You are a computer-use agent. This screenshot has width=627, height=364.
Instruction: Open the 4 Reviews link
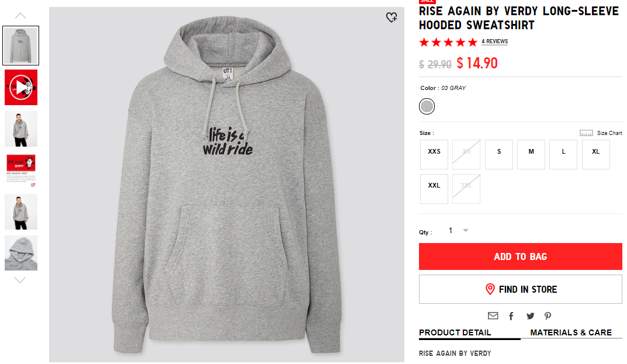[494, 41]
